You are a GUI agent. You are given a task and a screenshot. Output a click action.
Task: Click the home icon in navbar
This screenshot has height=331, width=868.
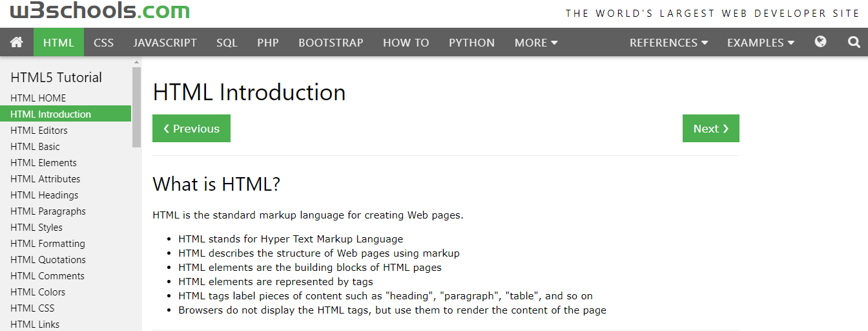coord(17,43)
